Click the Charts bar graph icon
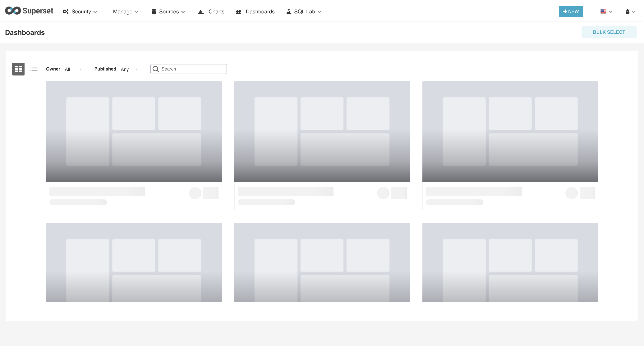Image resolution: width=644 pixels, height=346 pixels. pyautogui.click(x=201, y=11)
